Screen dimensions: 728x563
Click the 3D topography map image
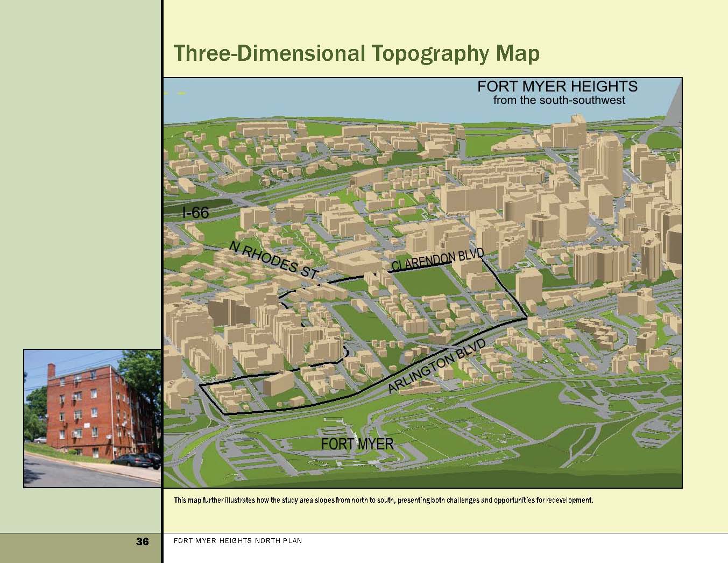click(x=422, y=283)
